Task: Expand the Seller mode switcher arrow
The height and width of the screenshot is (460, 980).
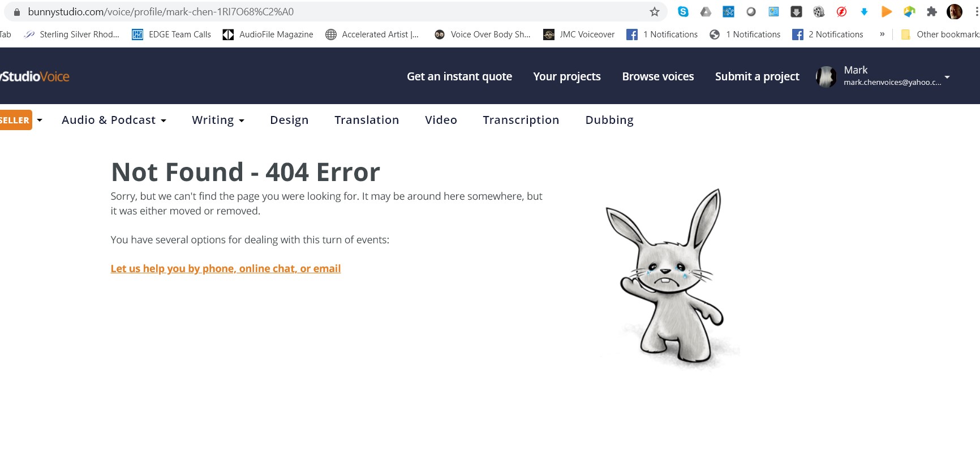Action: pyautogui.click(x=40, y=120)
